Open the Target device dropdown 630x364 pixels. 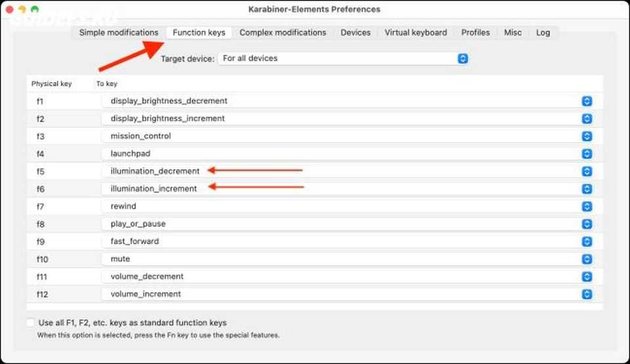462,58
